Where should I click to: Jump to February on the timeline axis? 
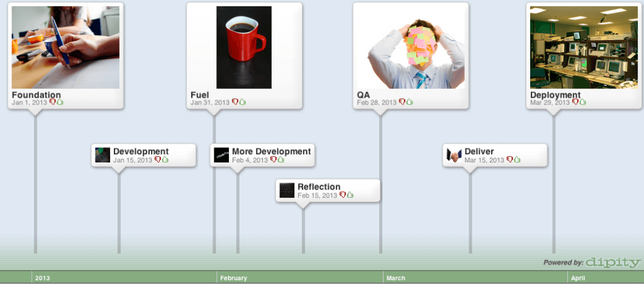click(233, 278)
